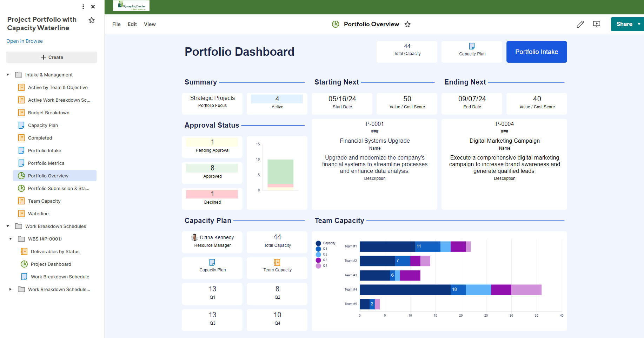Click the Capacity legend dark blue dot
The width and height of the screenshot is (644, 338).
coord(318,243)
